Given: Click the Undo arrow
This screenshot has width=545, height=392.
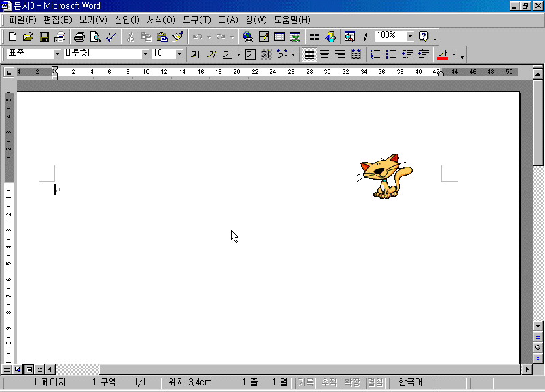Looking at the screenshot, I should pos(198,37).
